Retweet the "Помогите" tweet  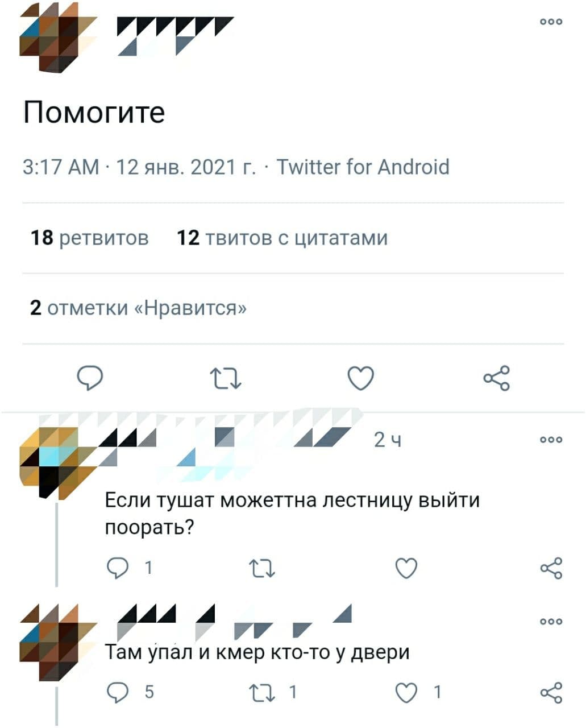[x=226, y=378]
